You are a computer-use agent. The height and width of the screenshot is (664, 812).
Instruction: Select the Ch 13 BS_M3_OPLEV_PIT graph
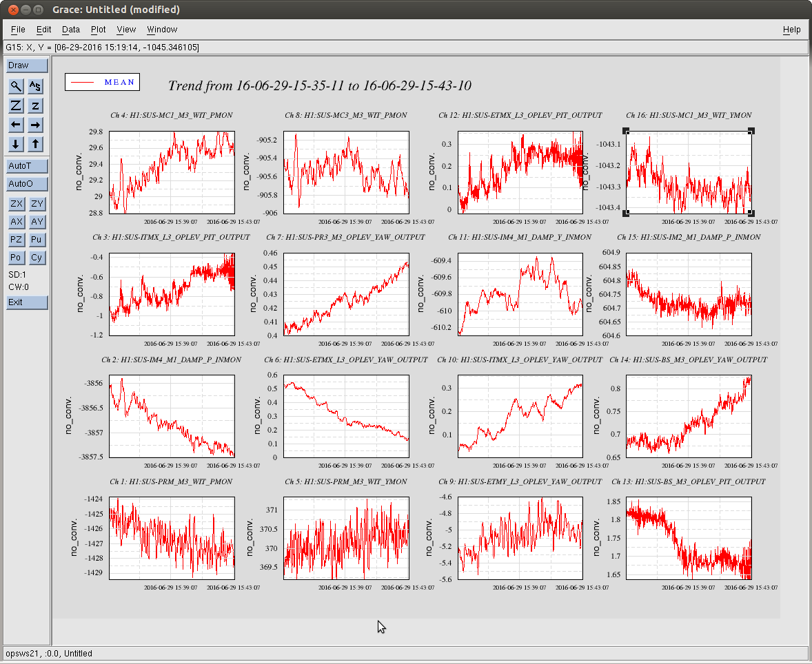pos(689,538)
